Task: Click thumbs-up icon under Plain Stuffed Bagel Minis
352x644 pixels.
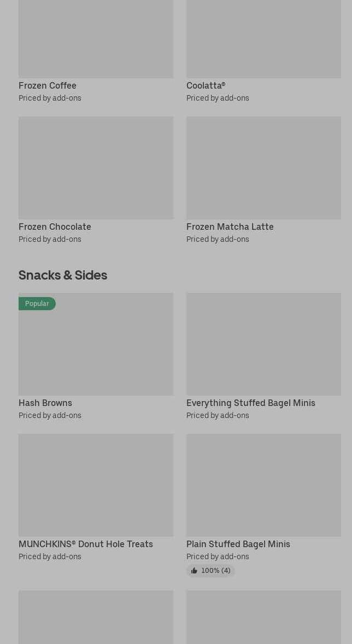Action: tap(194, 571)
